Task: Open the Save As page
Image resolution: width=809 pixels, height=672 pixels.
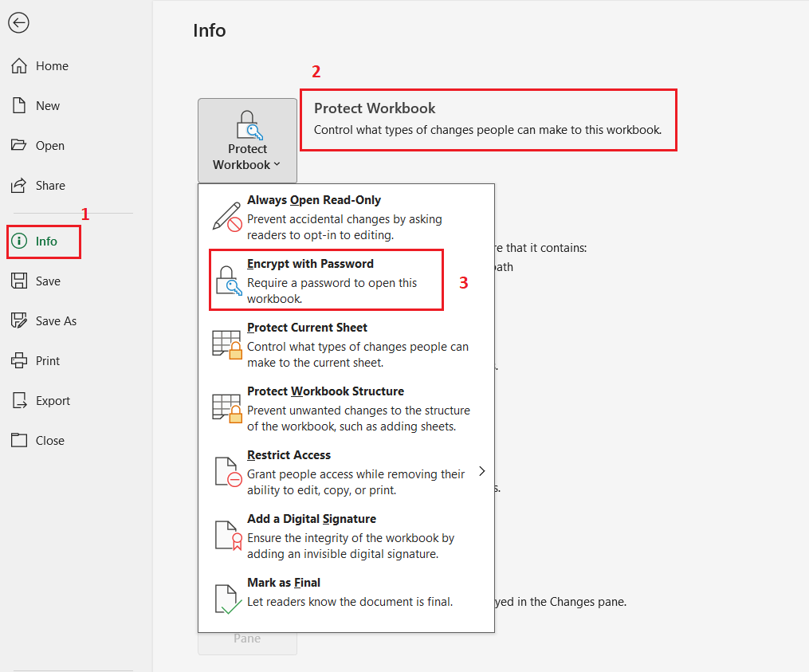Action: click(56, 321)
